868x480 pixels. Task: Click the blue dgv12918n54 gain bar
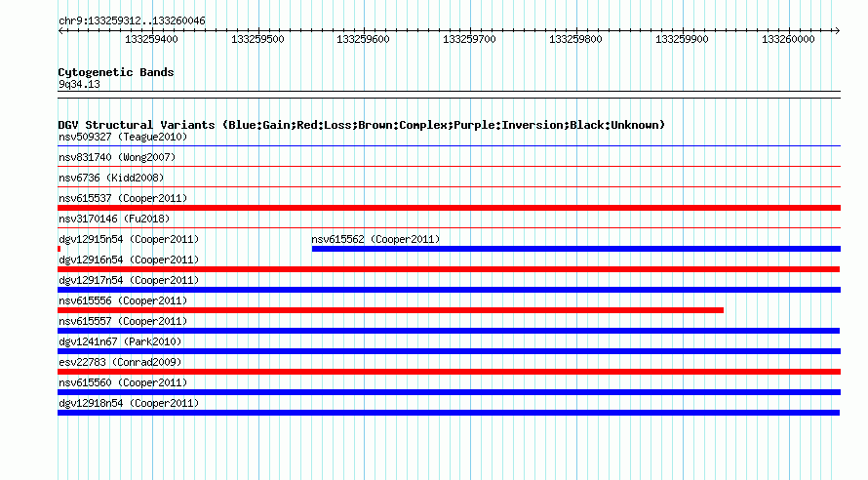pyautogui.click(x=449, y=413)
